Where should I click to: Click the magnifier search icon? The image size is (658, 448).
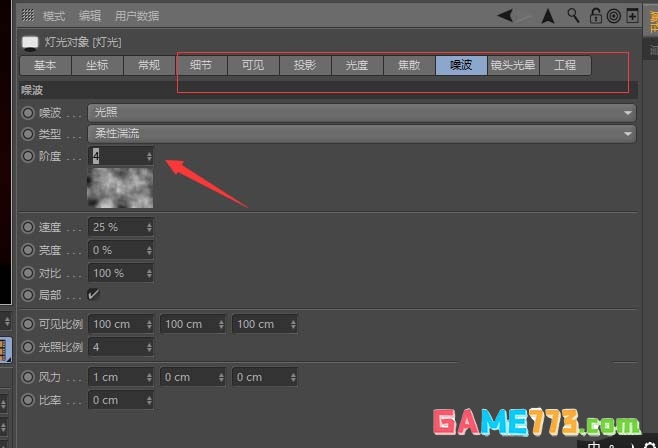(x=573, y=16)
